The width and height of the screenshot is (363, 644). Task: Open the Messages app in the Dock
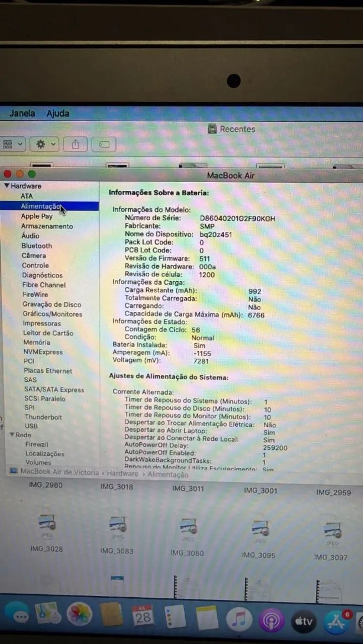pos(18,614)
